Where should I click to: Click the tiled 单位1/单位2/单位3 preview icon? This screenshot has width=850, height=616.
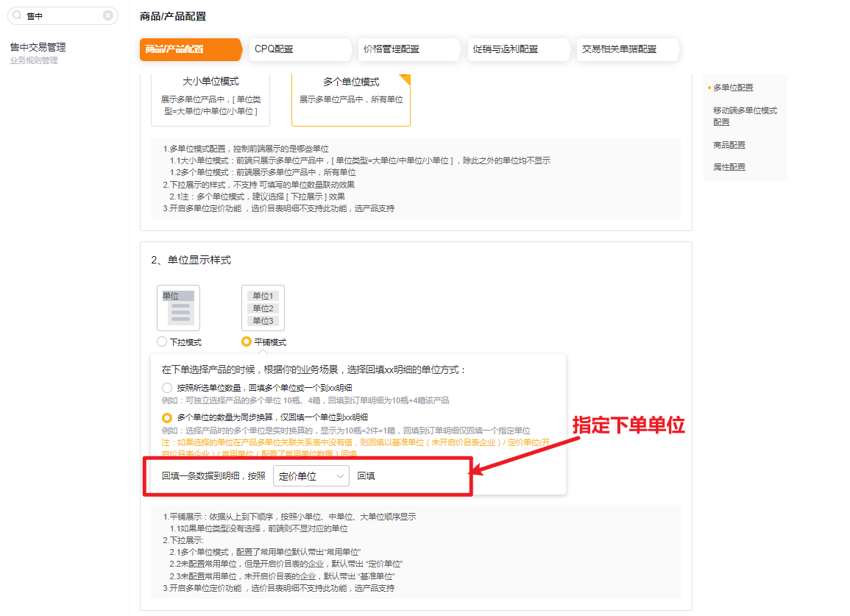pyautogui.click(x=263, y=308)
